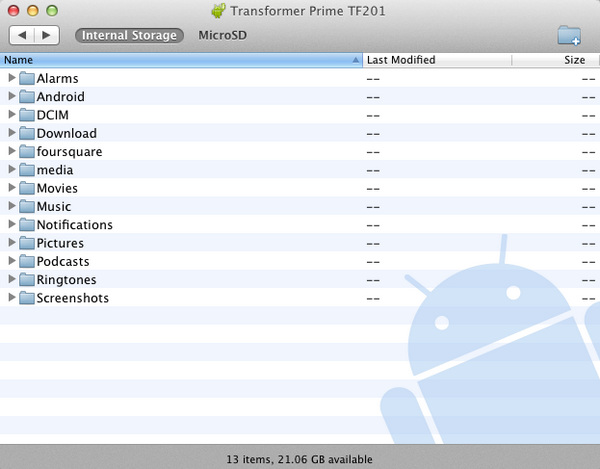Select the Screenshots folder icon
The width and height of the screenshot is (600, 469).
click(27, 298)
